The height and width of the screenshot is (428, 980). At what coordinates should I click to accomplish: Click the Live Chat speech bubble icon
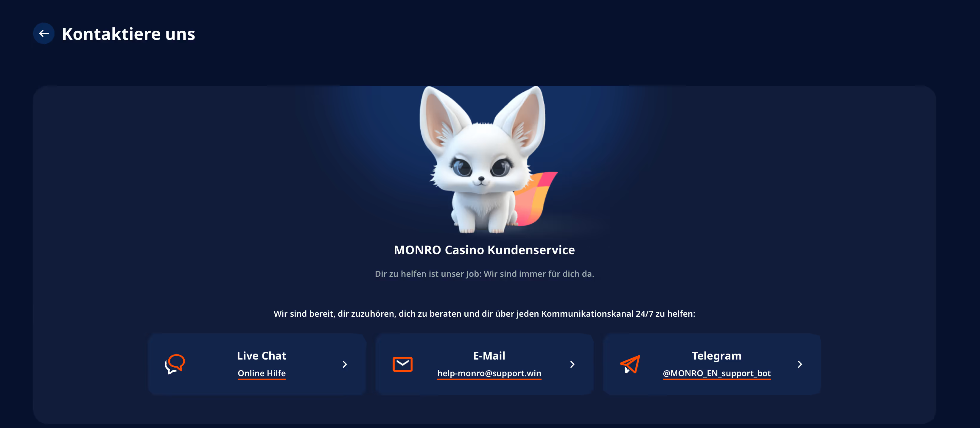point(175,364)
